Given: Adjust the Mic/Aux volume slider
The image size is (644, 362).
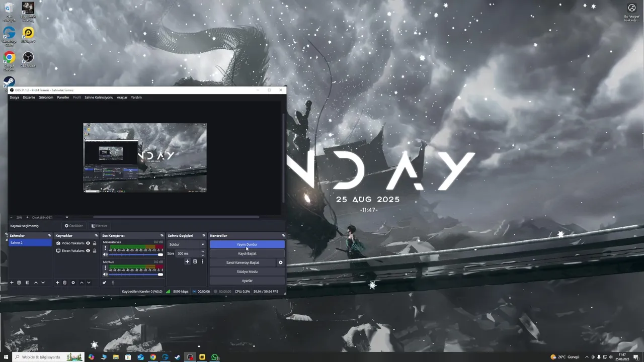Looking at the screenshot, I should 136,274.
